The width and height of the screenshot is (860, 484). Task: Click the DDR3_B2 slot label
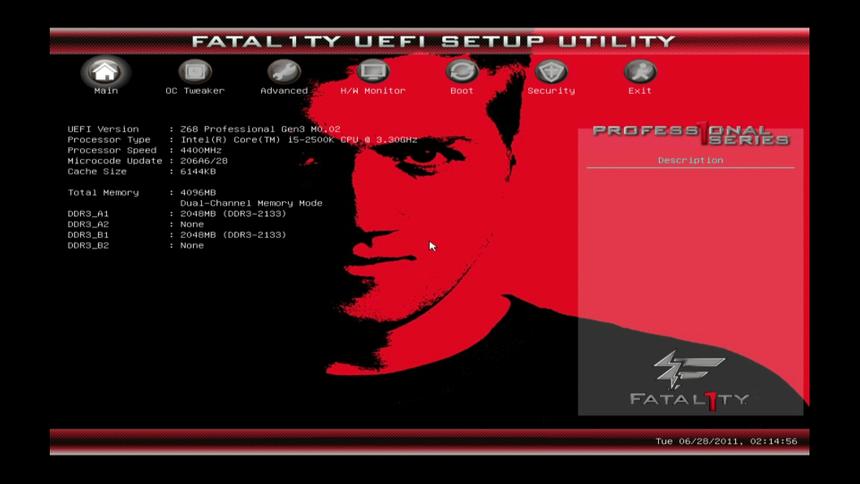88,245
